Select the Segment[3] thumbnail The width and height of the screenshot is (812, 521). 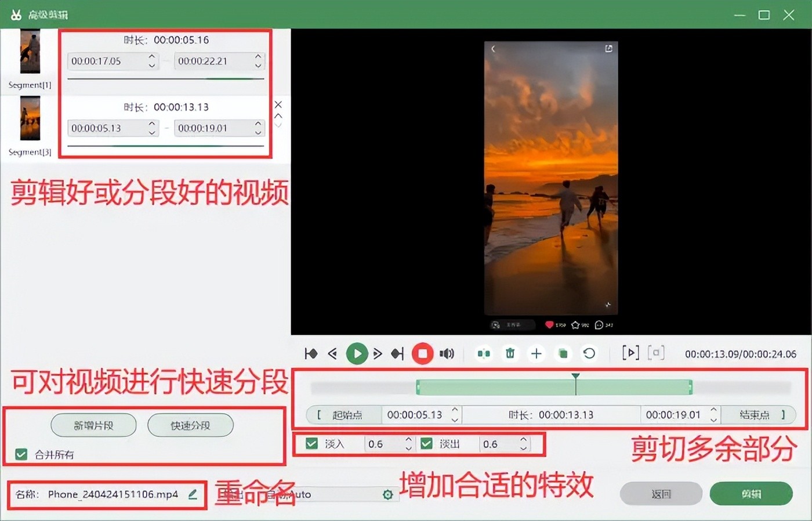click(30, 119)
